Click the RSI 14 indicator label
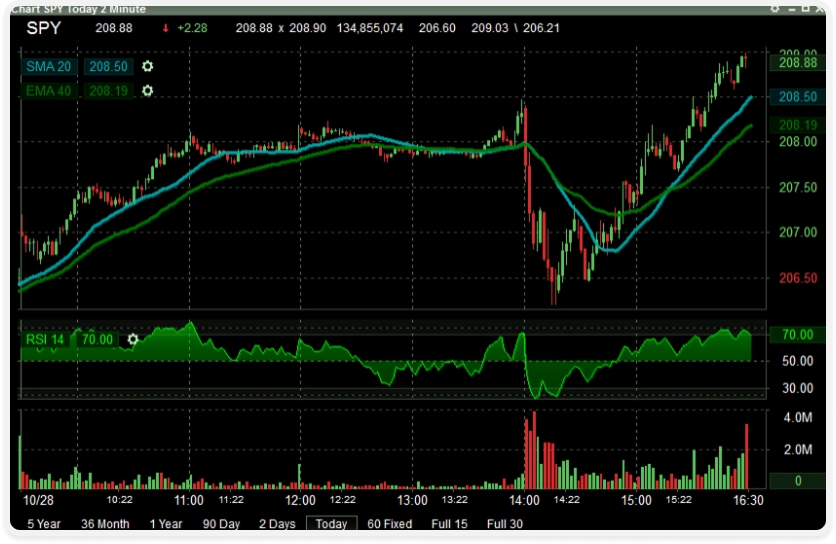Viewport: 836px width, 544px height. coord(45,340)
